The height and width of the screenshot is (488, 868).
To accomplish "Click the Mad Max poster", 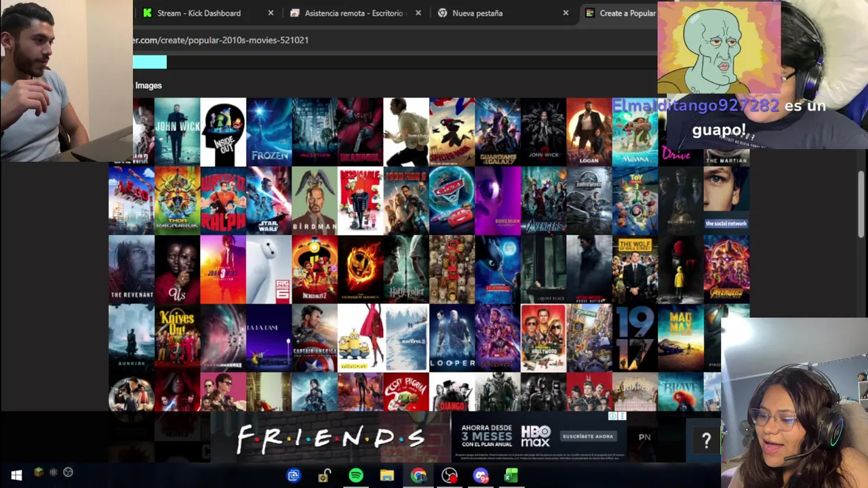I will 681,338.
